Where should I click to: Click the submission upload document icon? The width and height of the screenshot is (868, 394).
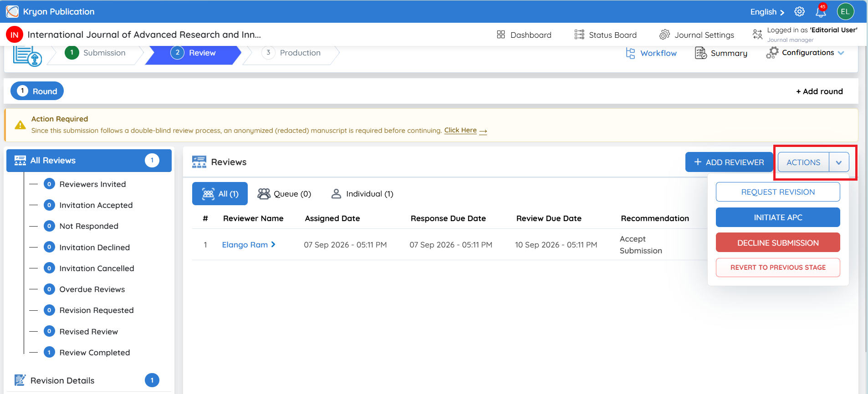27,56
